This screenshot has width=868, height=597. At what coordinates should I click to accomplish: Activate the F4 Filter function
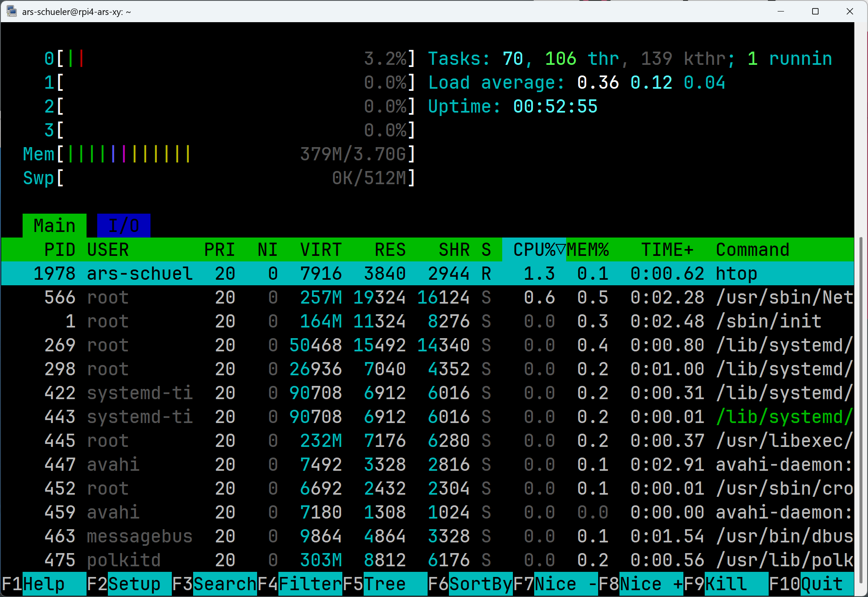click(x=310, y=584)
